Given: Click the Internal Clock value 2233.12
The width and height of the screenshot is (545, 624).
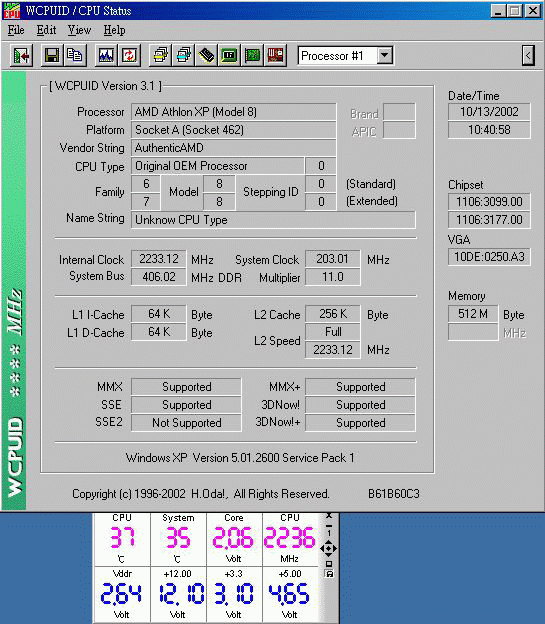Looking at the screenshot, I should point(158,259).
